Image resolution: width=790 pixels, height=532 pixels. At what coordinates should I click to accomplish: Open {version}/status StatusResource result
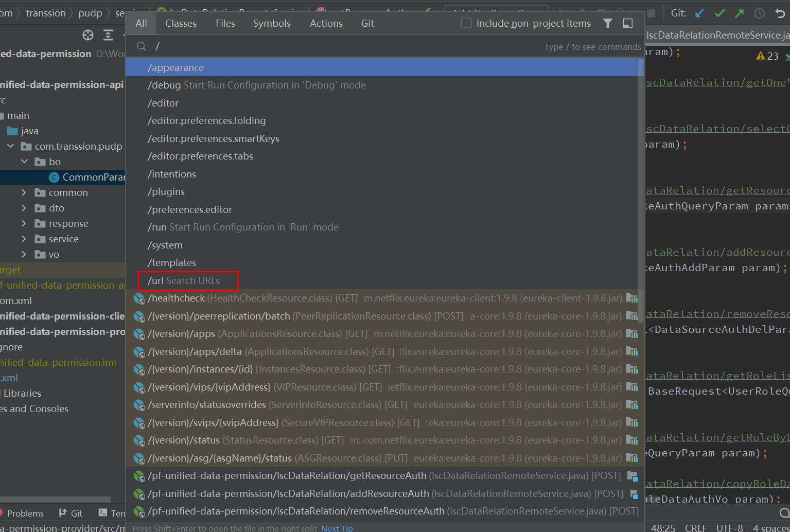point(381,440)
